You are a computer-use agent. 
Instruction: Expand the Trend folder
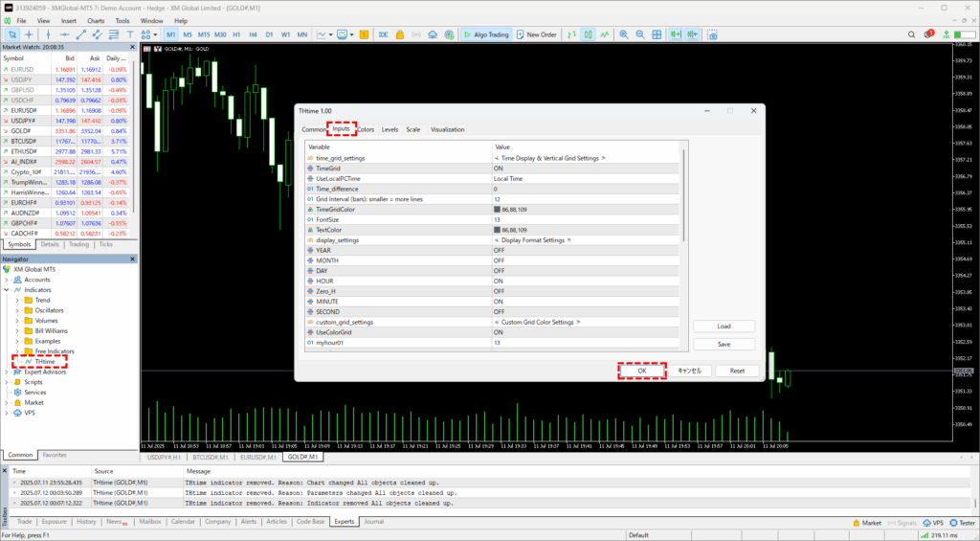17,301
